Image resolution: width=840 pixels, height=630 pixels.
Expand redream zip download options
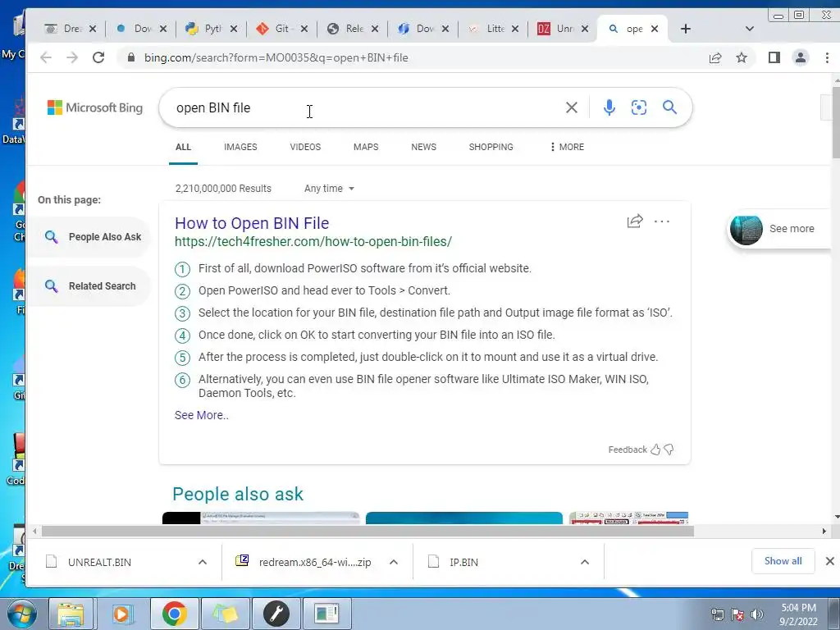tap(394, 562)
